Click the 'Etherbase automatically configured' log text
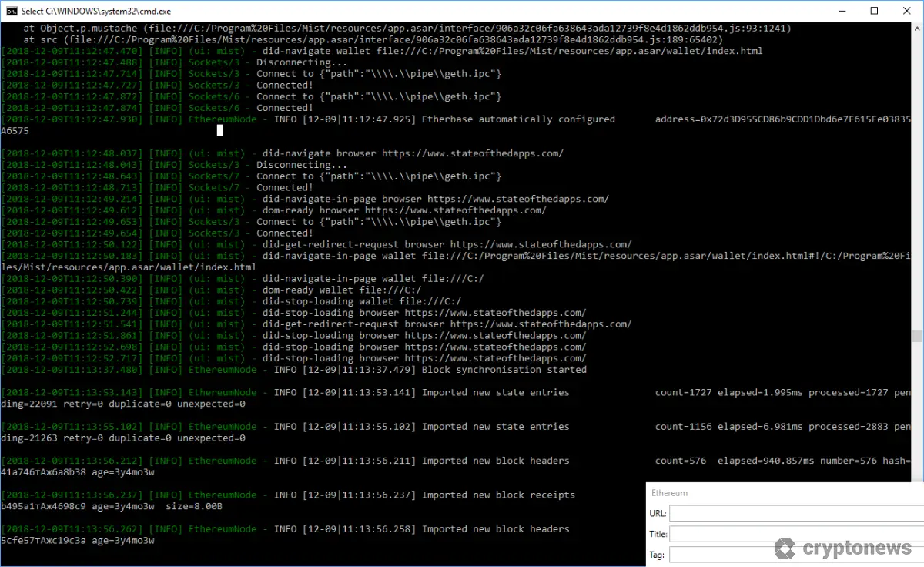This screenshot has width=924, height=567. click(x=518, y=119)
